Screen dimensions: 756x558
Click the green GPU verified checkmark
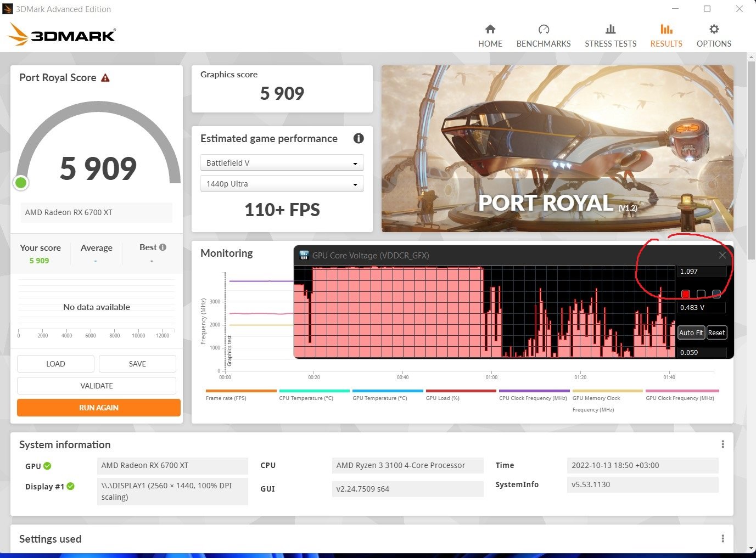coord(47,466)
